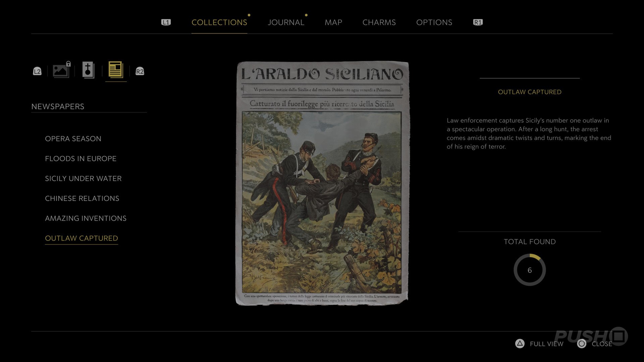Click the triangle Full View icon
This screenshot has width=644, height=362.
click(520, 344)
